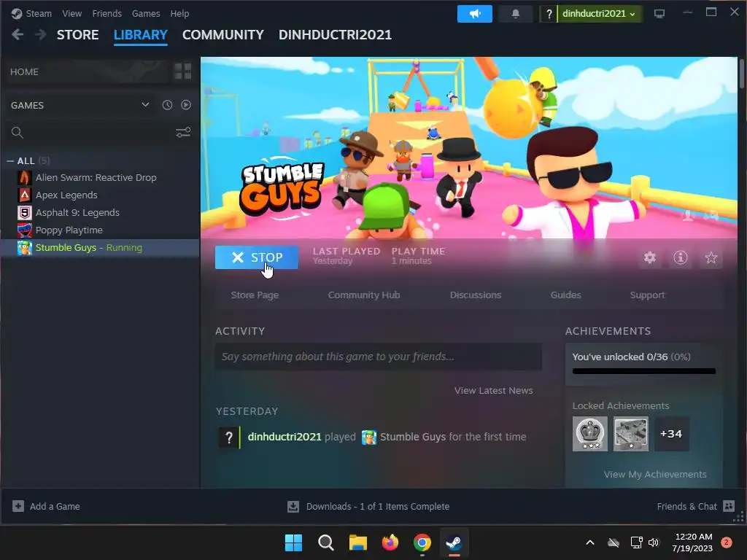
Task: Show the +34 more locked achievements
Action: coord(671,434)
